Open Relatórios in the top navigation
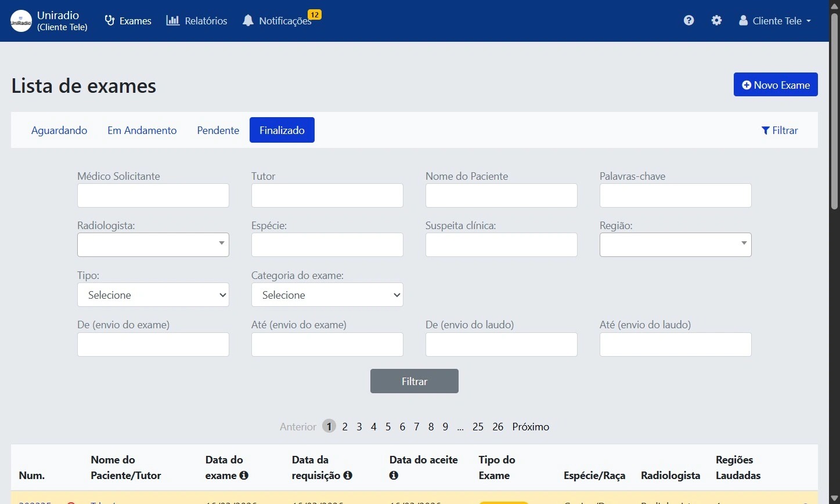This screenshot has height=504, width=840. tap(197, 21)
